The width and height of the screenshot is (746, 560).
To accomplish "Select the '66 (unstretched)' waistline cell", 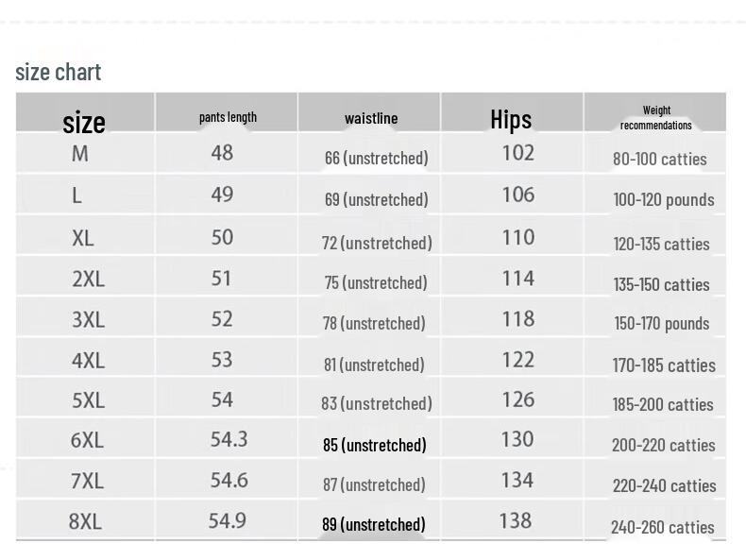I will (377, 158).
